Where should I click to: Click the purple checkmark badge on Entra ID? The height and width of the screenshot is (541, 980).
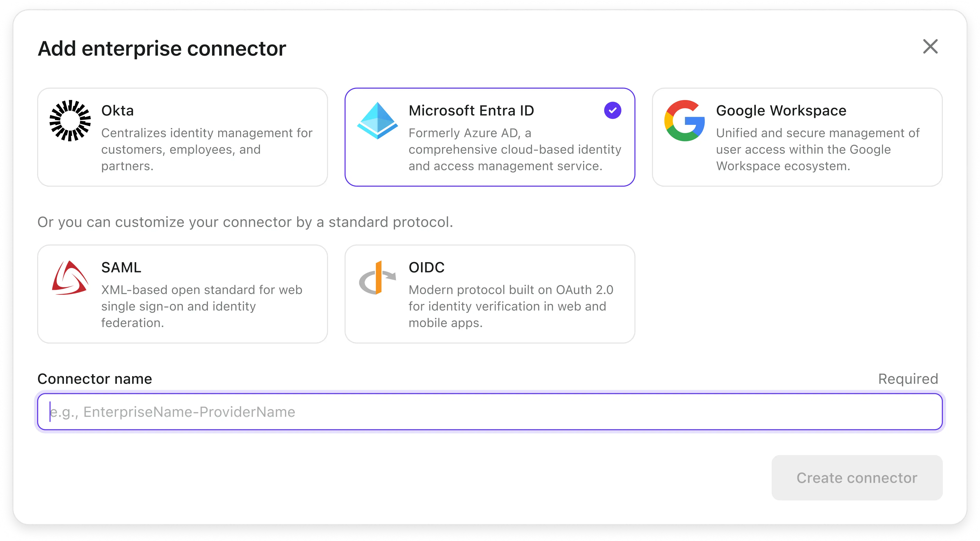click(613, 110)
